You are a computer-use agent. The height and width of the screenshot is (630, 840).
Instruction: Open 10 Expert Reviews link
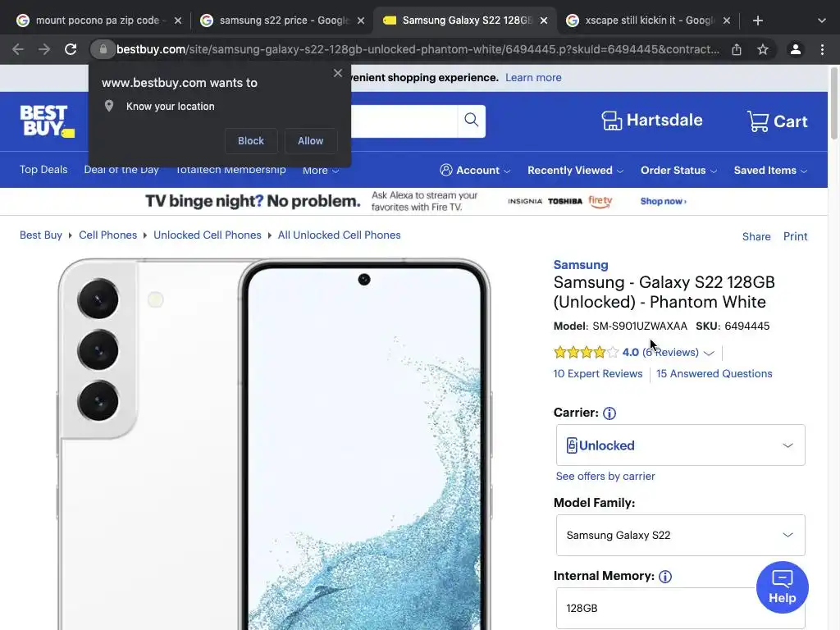pyautogui.click(x=598, y=374)
